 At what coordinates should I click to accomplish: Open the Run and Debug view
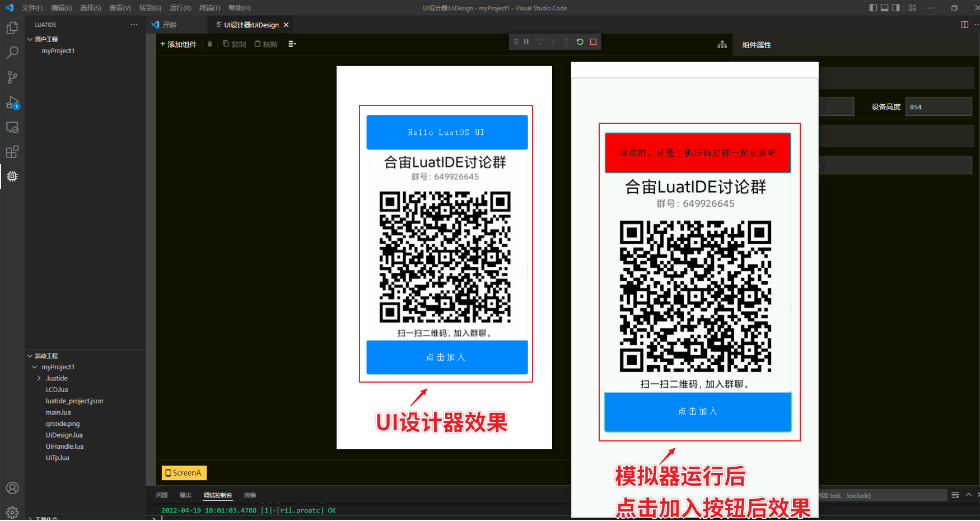pyautogui.click(x=12, y=103)
